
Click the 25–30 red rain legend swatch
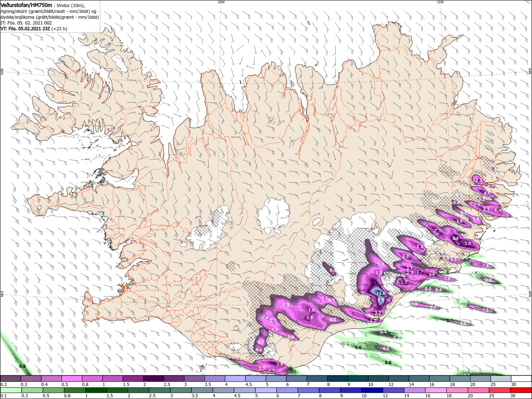pyautogui.click(x=500, y=390)
